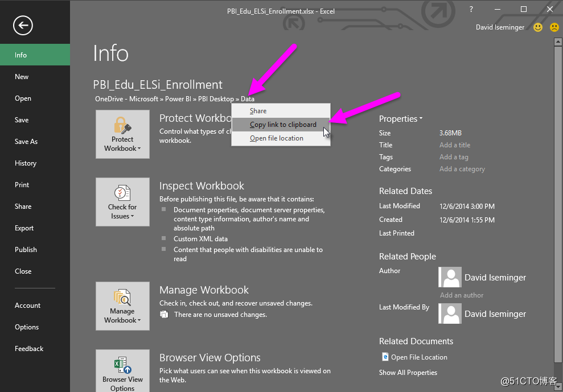
Task: Click the Add a title field
Action: pos(455,145)
